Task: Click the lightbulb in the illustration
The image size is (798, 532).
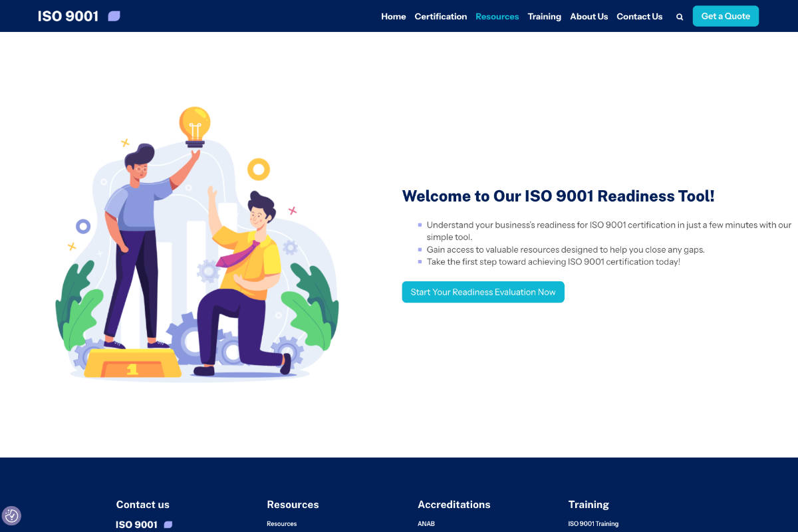Action: tap(195, 125)
